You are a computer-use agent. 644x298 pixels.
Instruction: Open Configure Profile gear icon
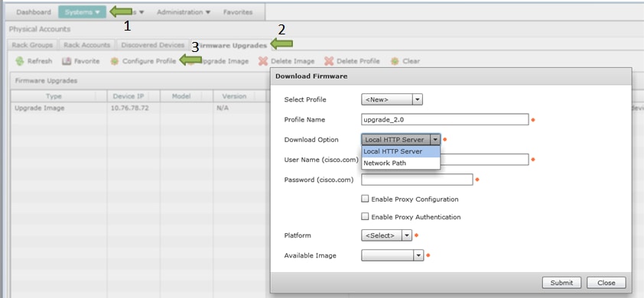coord(115,61)
